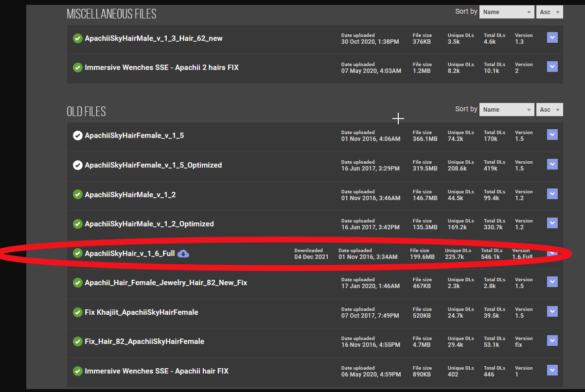
Task: Expand details for Immersive Wenches SSE - Apachii hair FIX
Action: coord(552,371)
